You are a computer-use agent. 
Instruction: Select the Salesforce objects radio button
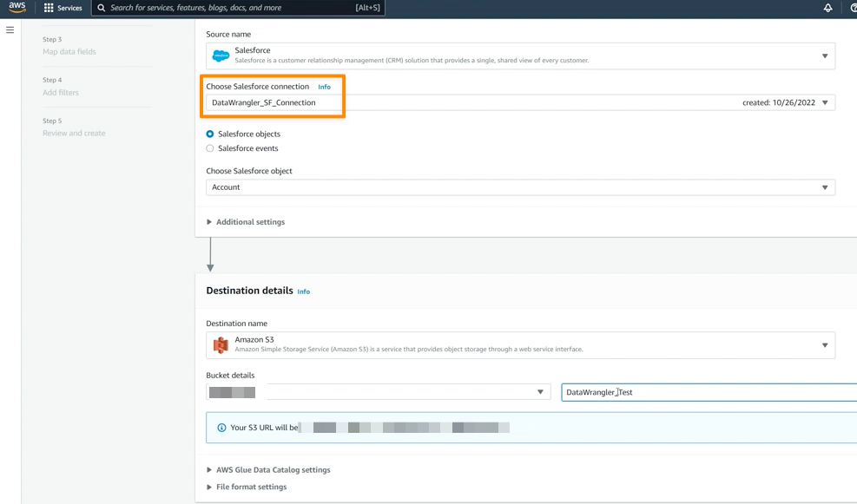point(210,134)
